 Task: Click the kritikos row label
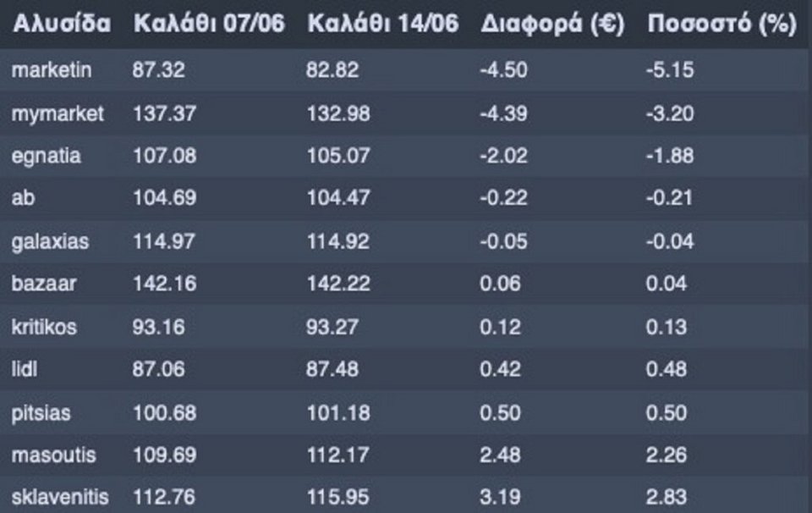click(x=44, y=327)
